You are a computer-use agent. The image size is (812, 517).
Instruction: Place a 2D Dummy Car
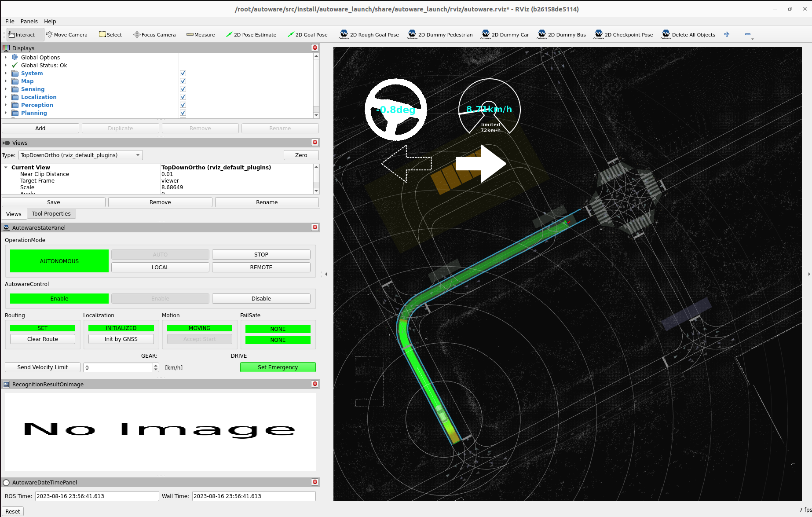[x=505, y=35]
